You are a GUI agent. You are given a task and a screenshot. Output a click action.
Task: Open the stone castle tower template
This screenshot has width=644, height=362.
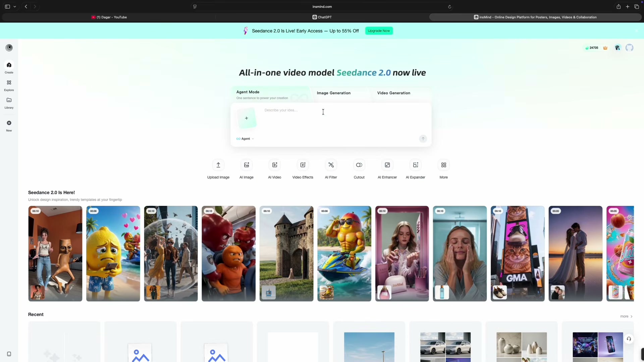tap(286, 254)
